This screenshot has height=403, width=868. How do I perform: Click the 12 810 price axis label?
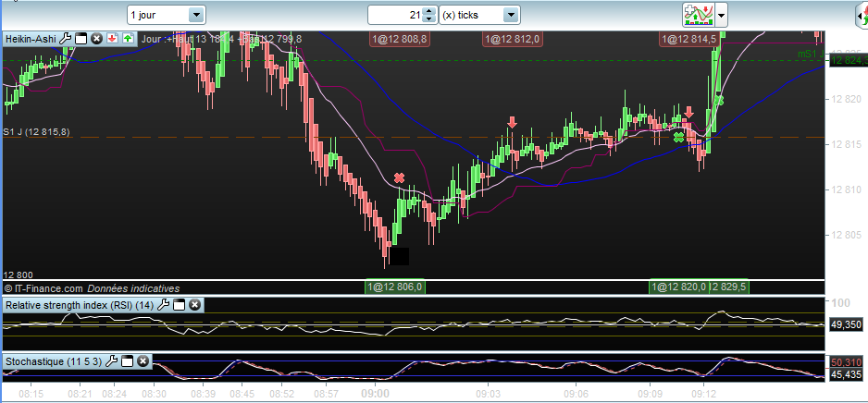(x=845, y=189)
